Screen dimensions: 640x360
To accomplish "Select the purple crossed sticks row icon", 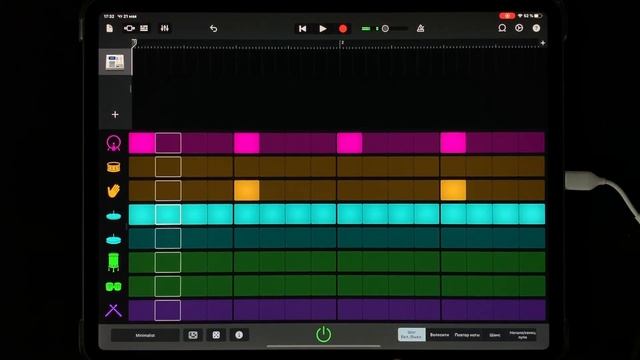I will click(113, 311).
